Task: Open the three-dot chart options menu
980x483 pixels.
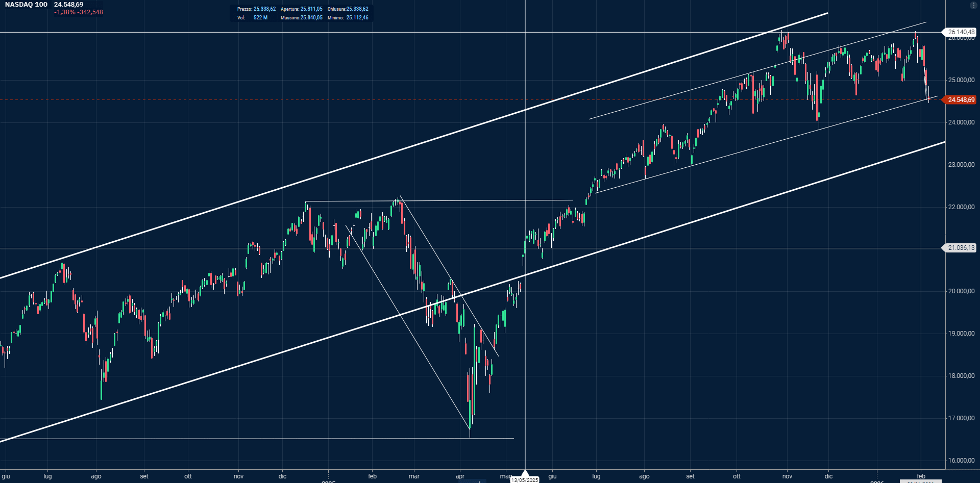Action: 973,5
